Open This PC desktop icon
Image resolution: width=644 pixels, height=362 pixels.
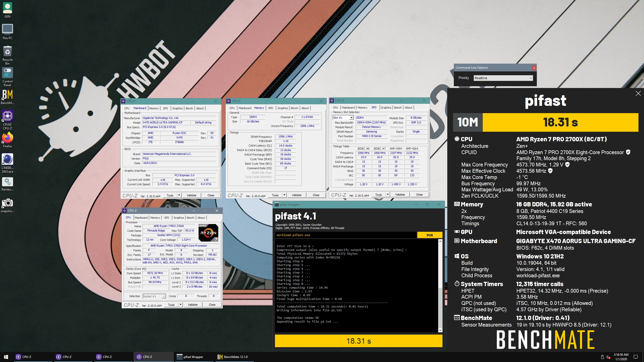7,32
